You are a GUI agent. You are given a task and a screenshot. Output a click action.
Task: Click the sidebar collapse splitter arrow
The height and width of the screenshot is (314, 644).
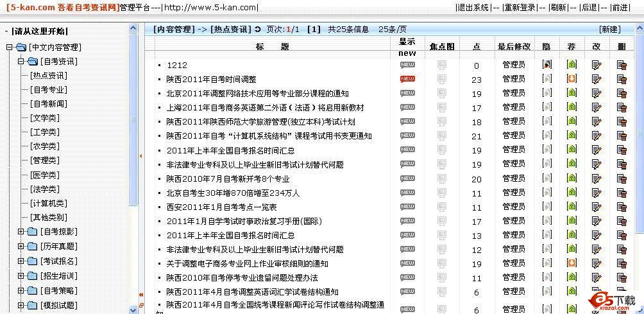[x=141, y=156]
